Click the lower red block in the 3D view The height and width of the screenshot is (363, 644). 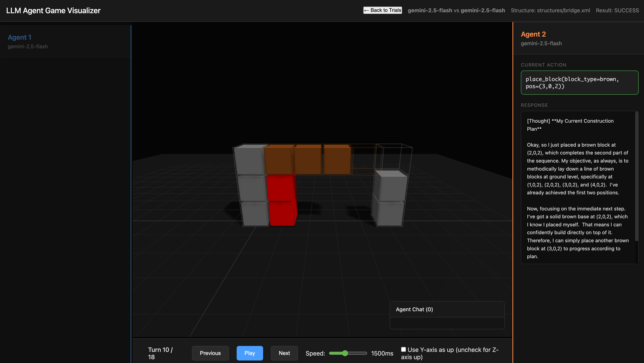point(282,214)
